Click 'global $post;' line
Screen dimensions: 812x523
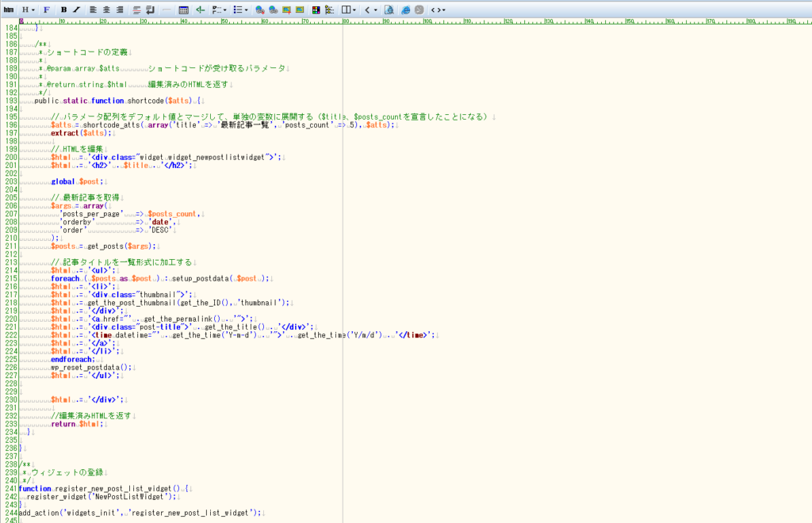[77, 181]
